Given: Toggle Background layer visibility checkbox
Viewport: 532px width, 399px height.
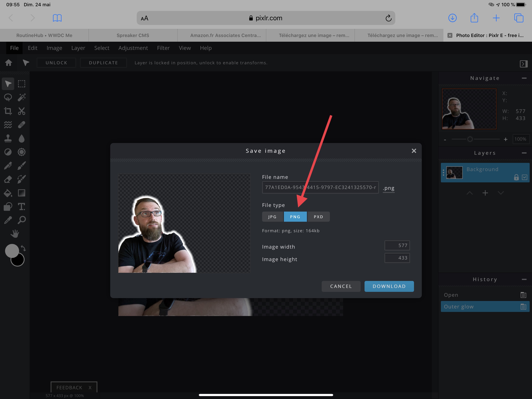Looking at the screenshot, I should tap(525, 177).
